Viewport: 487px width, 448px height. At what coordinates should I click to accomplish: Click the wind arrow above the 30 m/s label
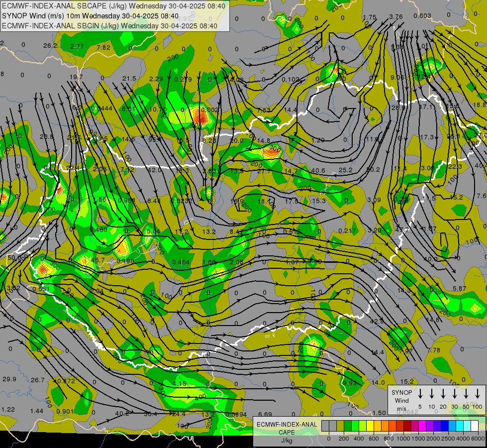[455, 394]
